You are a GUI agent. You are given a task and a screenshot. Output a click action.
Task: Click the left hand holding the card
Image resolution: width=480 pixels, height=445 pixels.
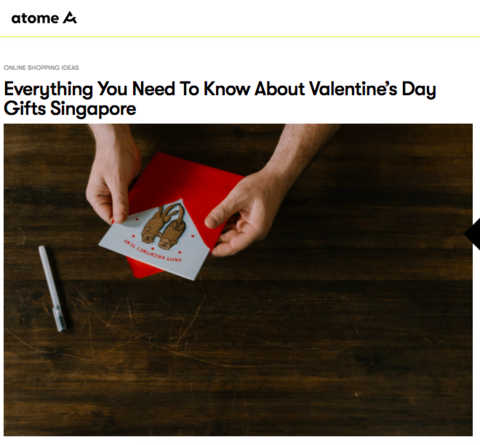point(112,175)
